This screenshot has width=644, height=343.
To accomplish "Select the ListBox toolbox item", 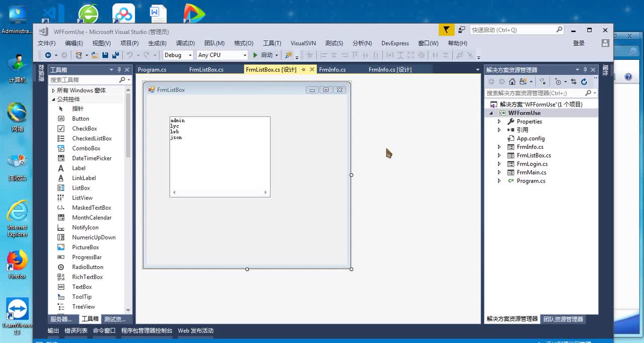I will [80, 188].
